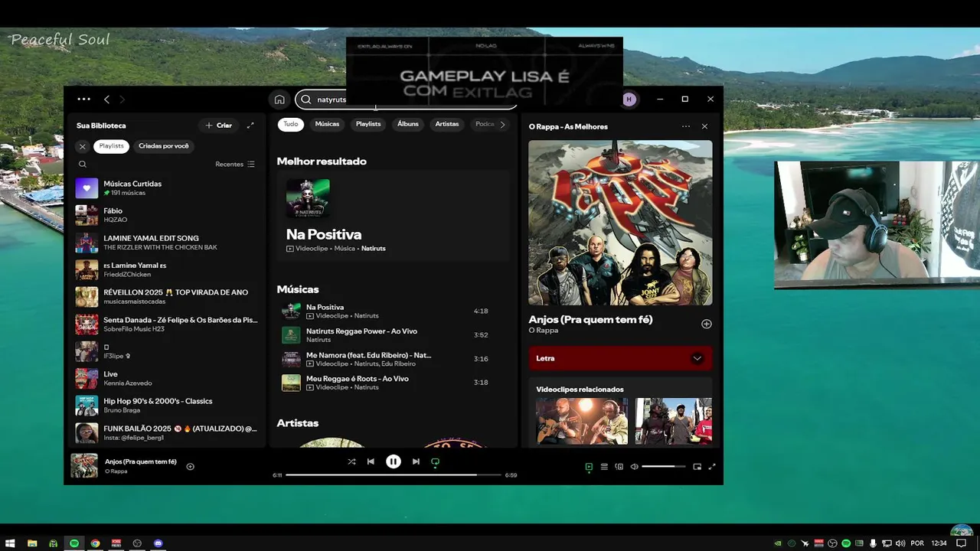Open the Natiruts artist link in best result
The image size is (980, 551).
(x=373, y=249)
